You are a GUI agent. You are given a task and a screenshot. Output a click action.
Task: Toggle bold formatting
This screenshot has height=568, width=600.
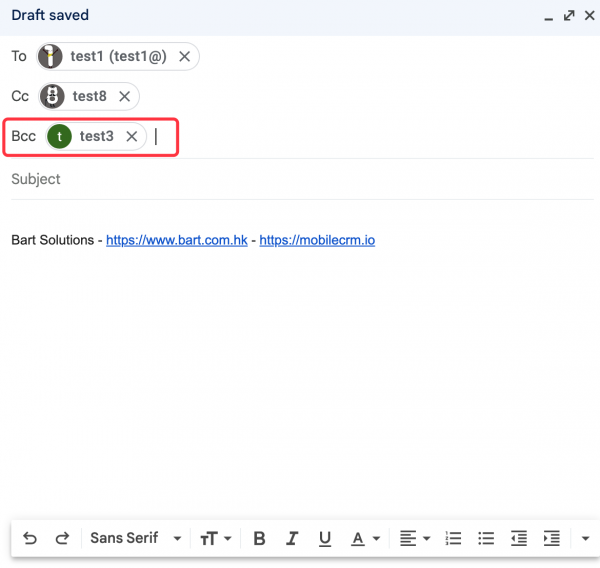click(x=259, y=538)
